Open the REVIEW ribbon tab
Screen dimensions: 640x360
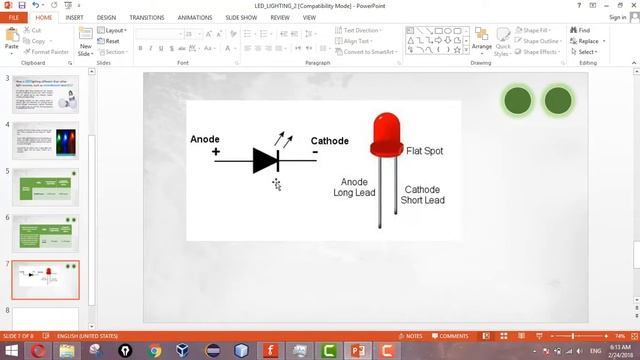(280, 18)
